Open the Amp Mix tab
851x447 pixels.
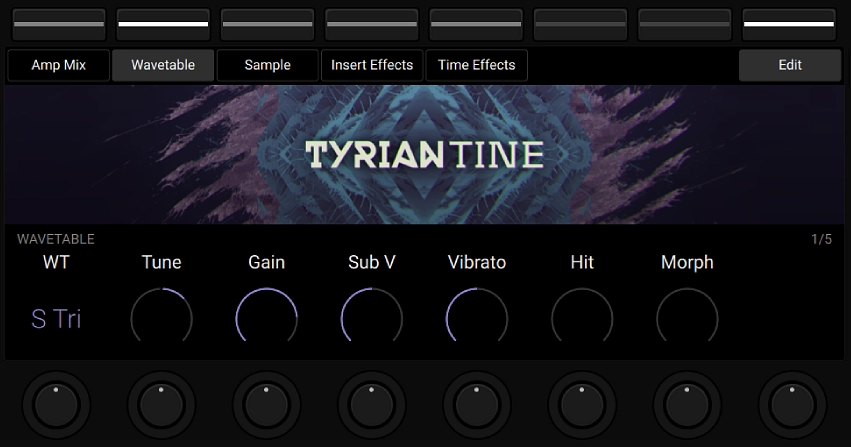click(x=59, y=65)
